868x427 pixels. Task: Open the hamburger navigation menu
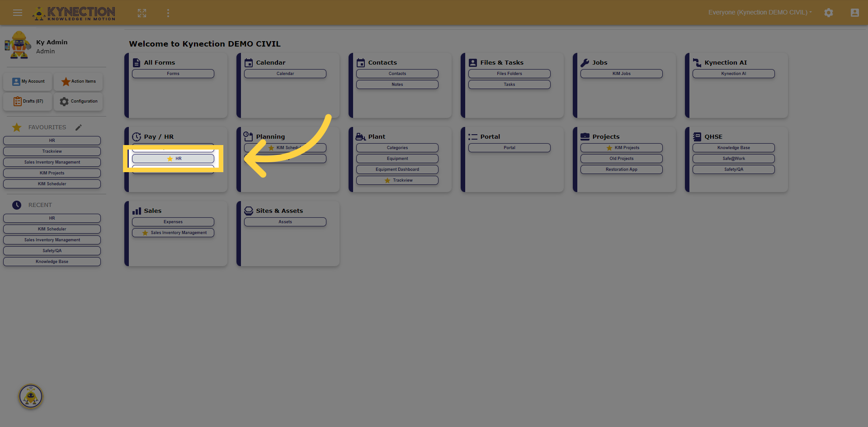[18, 13]
